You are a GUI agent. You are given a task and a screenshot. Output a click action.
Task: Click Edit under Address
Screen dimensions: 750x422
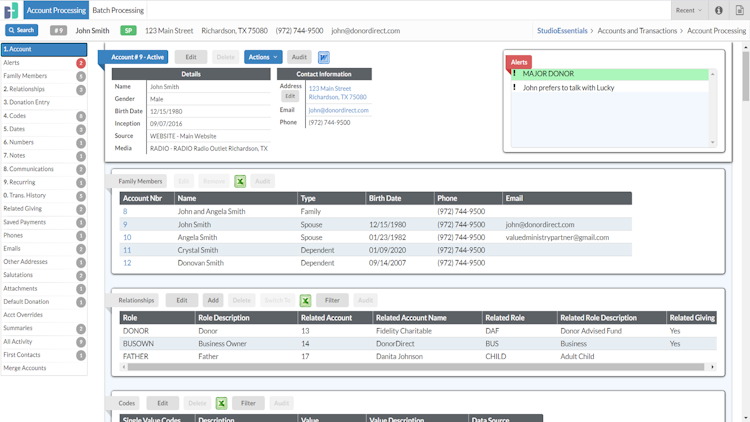[290, 96]
